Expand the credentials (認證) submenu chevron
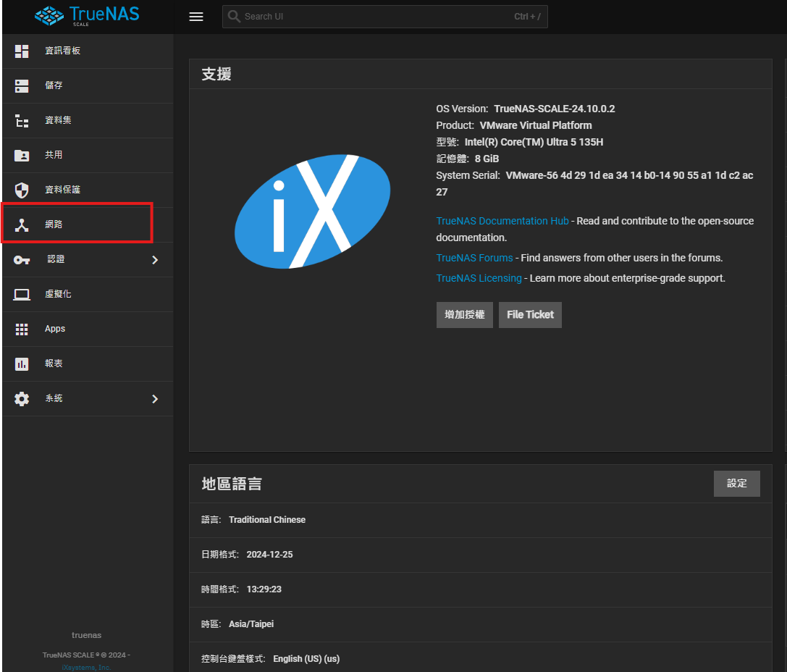 point(154,259)
